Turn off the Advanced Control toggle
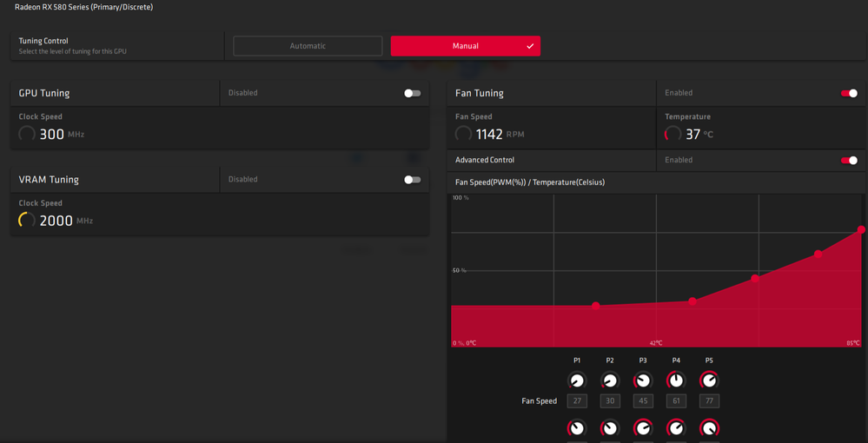This screenshot has width=868, height=443. (x=849, y=160)
